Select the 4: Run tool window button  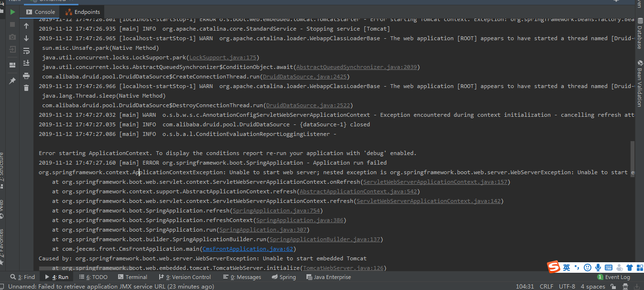pyautogui.click(x=56, y=277)
